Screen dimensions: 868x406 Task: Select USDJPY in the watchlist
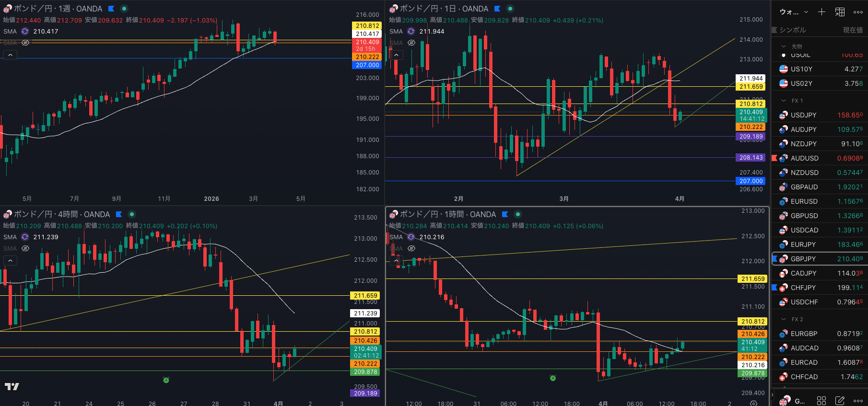[x=803, y=115]
